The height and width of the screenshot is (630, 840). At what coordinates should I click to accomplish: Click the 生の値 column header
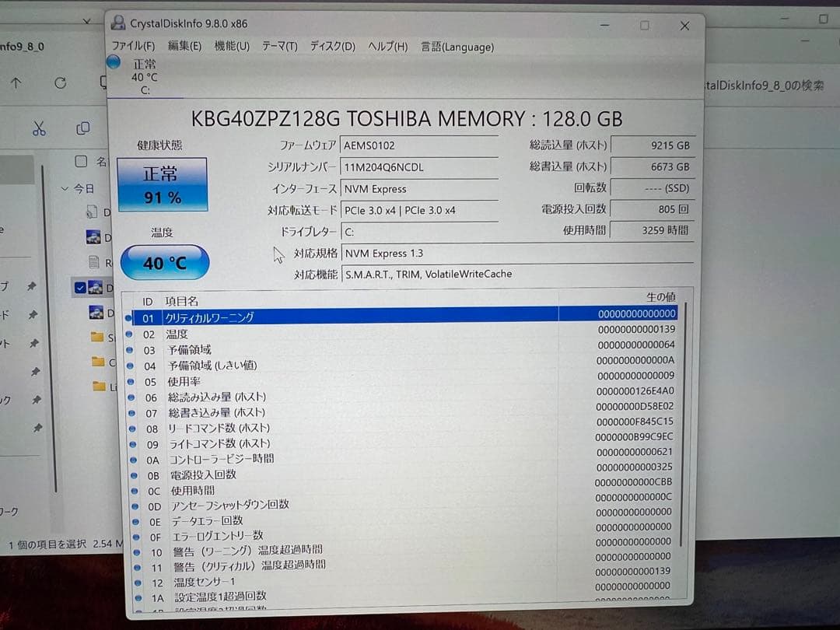coord(660,297)
